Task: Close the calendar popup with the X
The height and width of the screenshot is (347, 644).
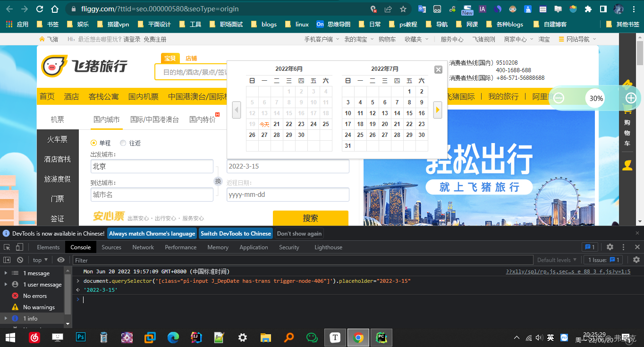Action: (x=438, y=69)
